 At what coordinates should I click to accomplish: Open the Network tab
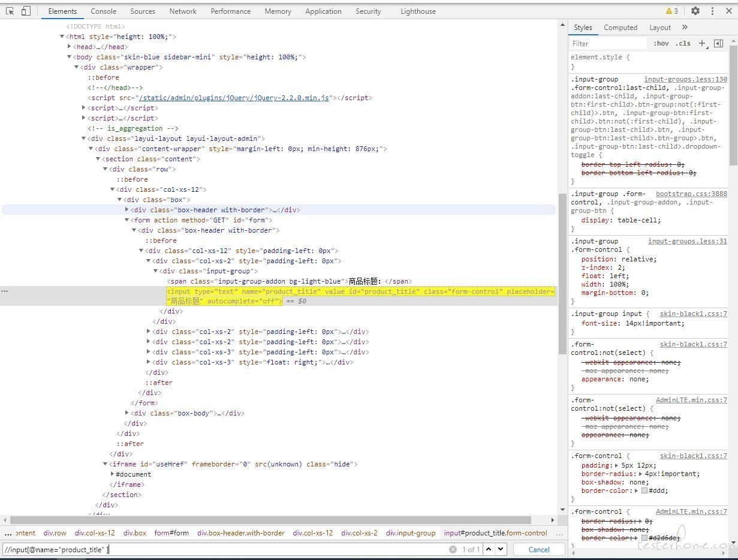tap(183, 11)
